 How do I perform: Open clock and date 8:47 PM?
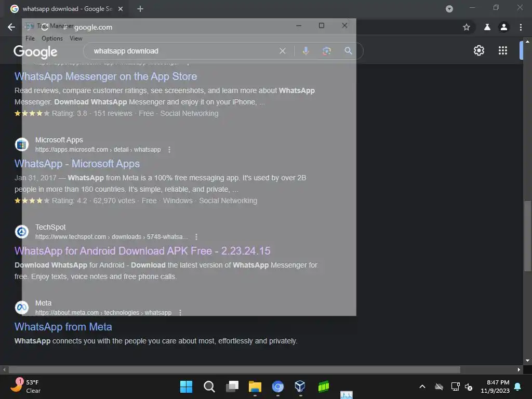coord(495,387)
